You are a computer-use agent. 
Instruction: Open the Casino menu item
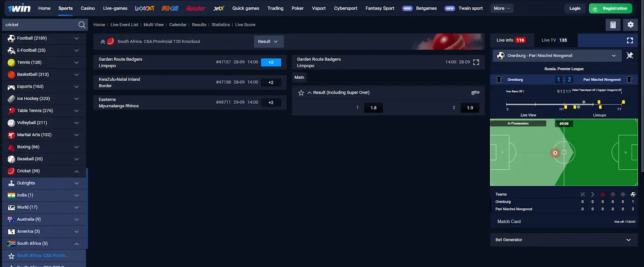click(87, 8)
